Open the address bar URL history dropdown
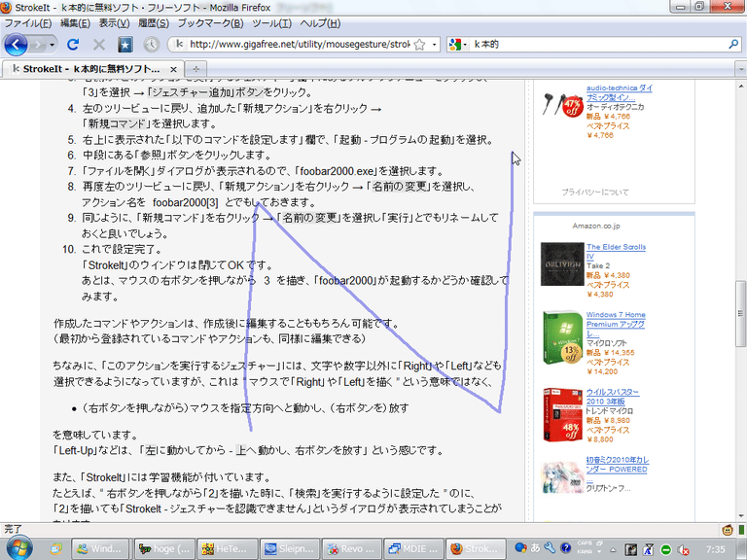747x560 pixels. coord(434,45)
